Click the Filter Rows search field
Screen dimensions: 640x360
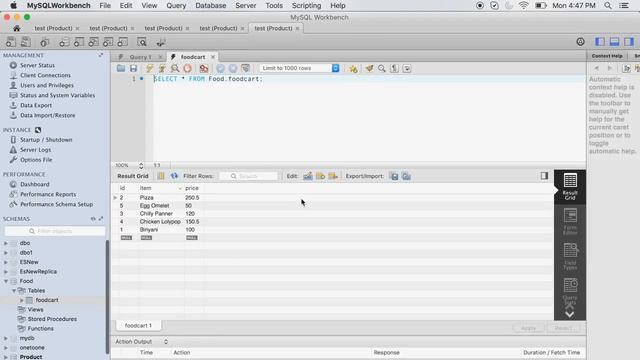[x=249, y=176]
